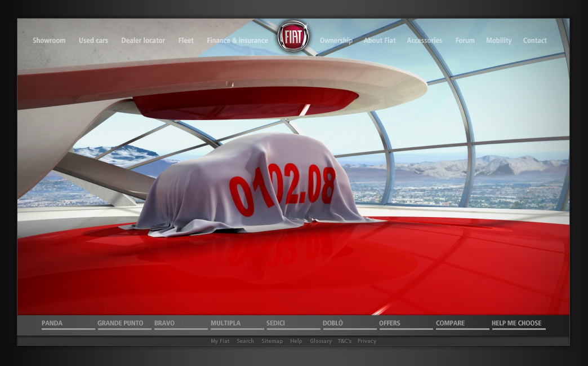The height and width of the screenshot is (366, 588).
Task: Choose the Bravo model tab
Action: [x=181, y=325]
